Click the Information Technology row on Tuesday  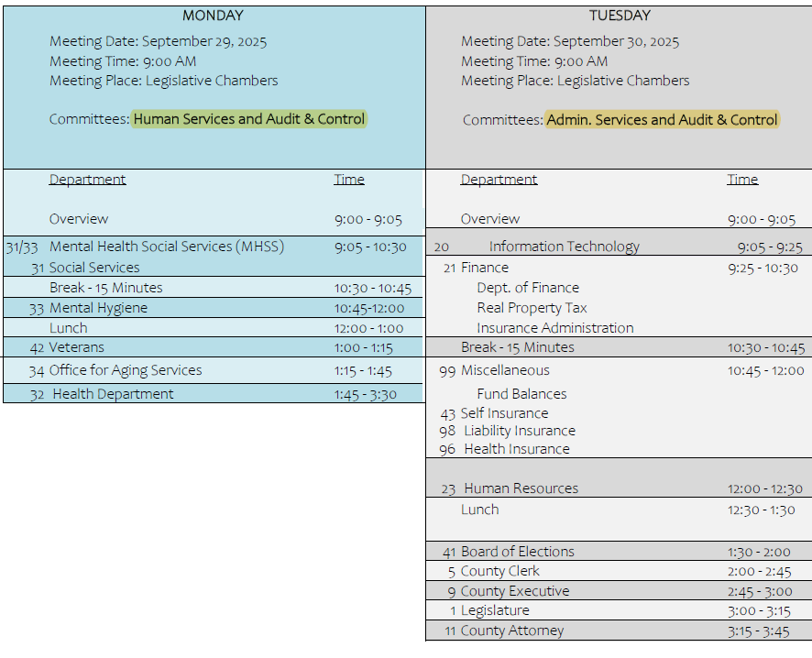(x=564, y=247)
